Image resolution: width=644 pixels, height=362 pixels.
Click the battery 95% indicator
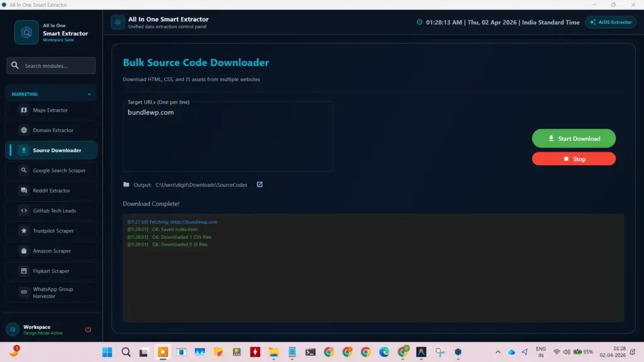pyautogui.click(x=583, y=352)
